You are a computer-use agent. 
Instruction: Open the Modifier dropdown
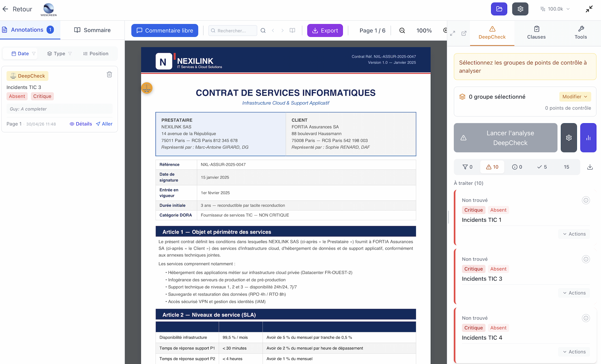pos(575,97)
